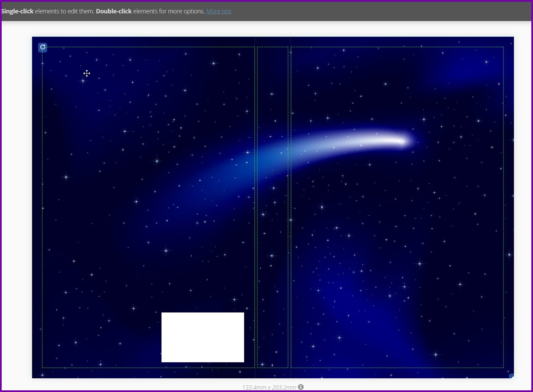Click the gray tip bar's empty right side
The image size is (533, 392).
click(385, 11)
